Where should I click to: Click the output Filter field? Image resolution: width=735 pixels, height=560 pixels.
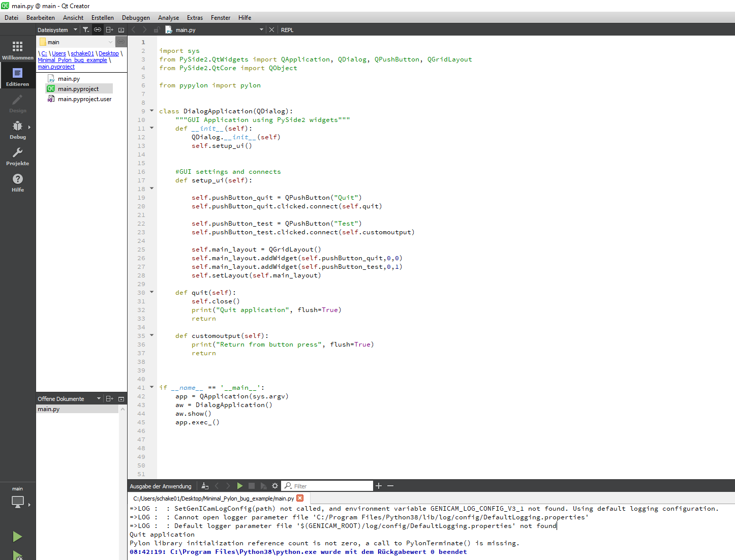pos(328,486)
